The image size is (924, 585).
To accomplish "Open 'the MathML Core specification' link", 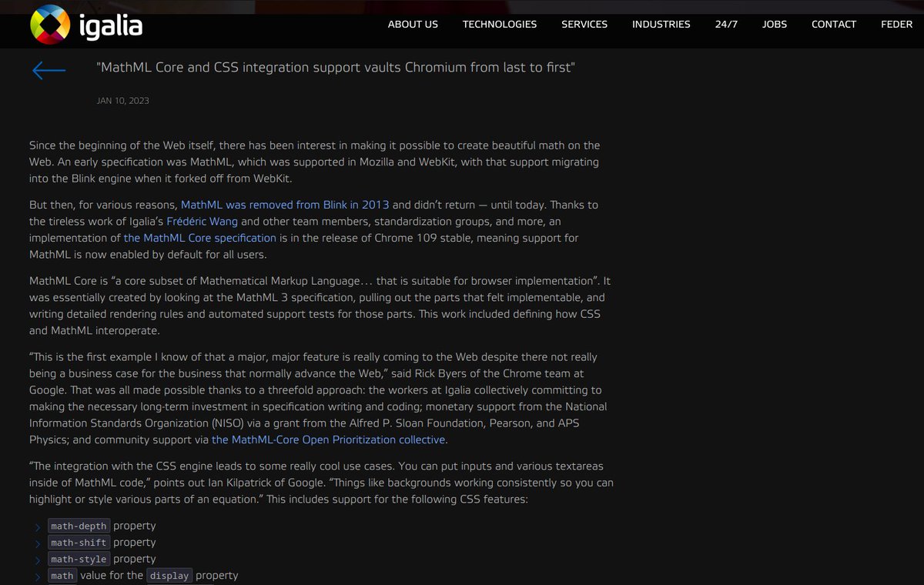I will [199, 238].
